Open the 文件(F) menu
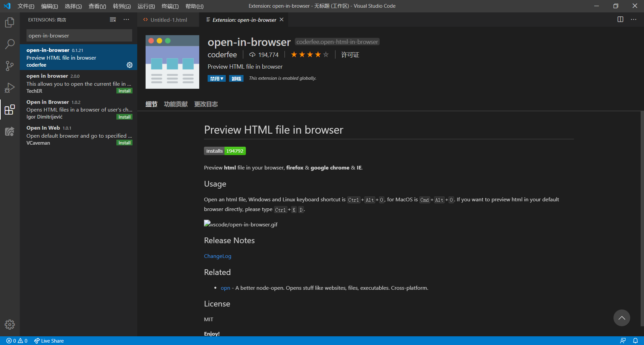Viewport: 644px width, 345px height. point(26,6)
